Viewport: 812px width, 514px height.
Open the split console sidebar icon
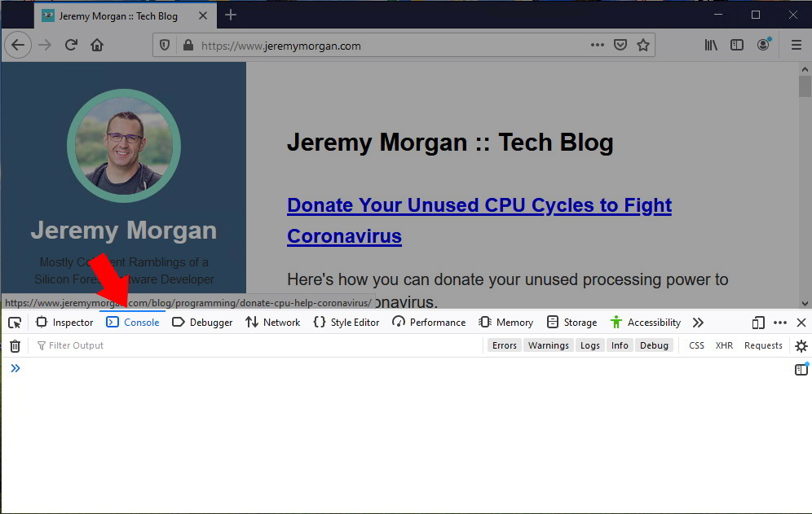801,369
